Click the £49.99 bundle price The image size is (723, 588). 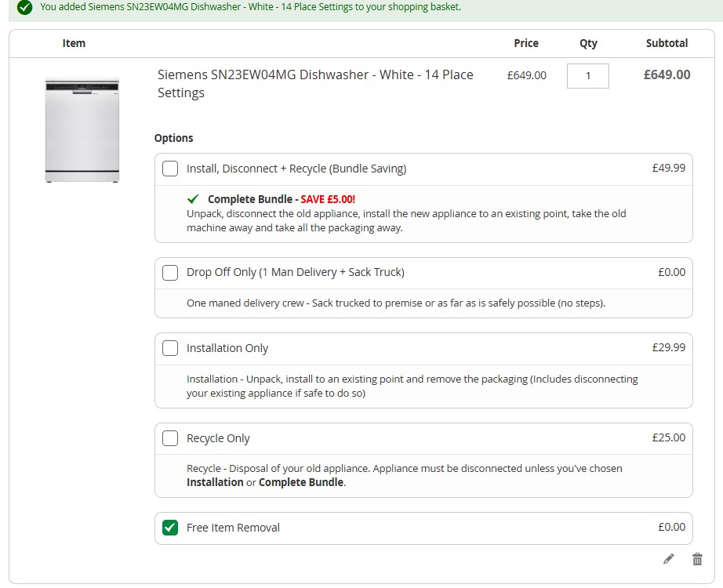668,168
